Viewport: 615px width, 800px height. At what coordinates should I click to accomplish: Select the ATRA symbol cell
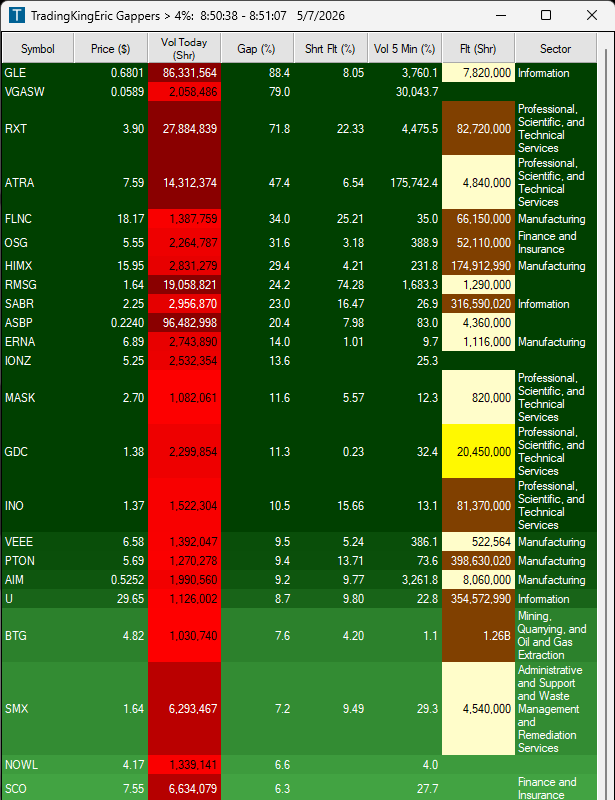38,182
